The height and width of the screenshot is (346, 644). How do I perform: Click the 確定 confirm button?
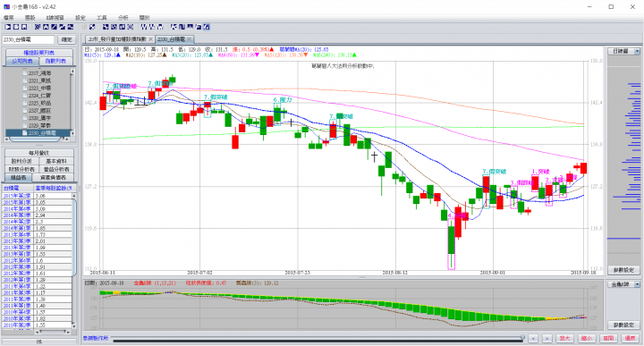coord(66,39)
